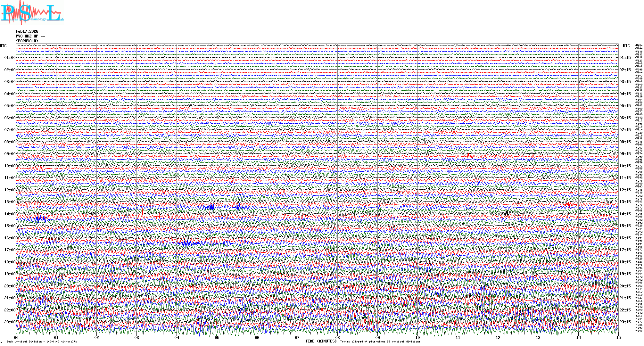Viewport: 644px width, 346px height.
Task: Click the TIME (MINUTES) axis title
Action: (321, 341)
